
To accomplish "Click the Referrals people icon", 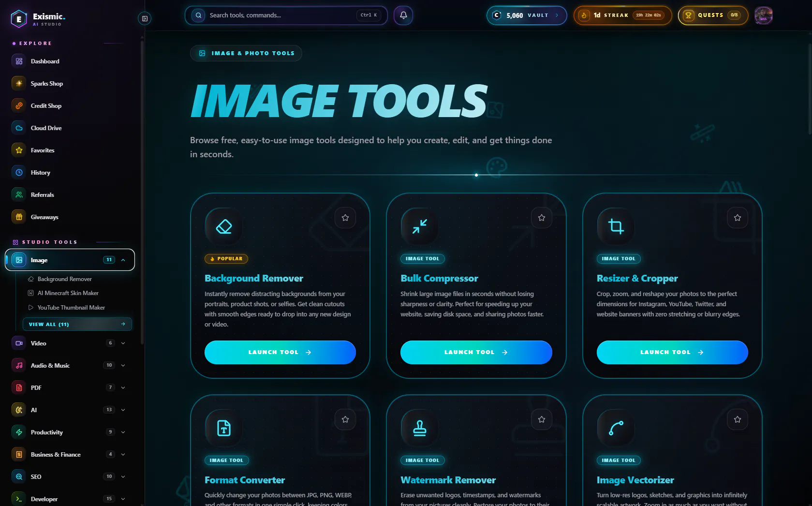I will pos(19,195).
